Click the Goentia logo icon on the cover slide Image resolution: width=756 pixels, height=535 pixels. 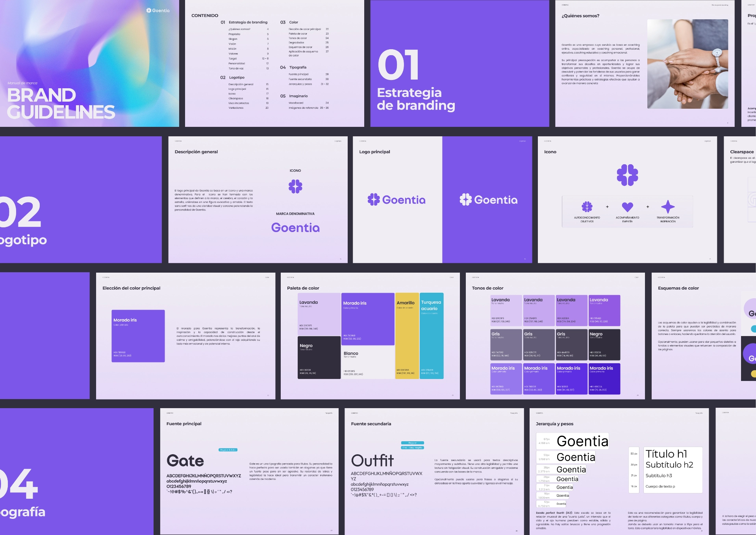149,11
